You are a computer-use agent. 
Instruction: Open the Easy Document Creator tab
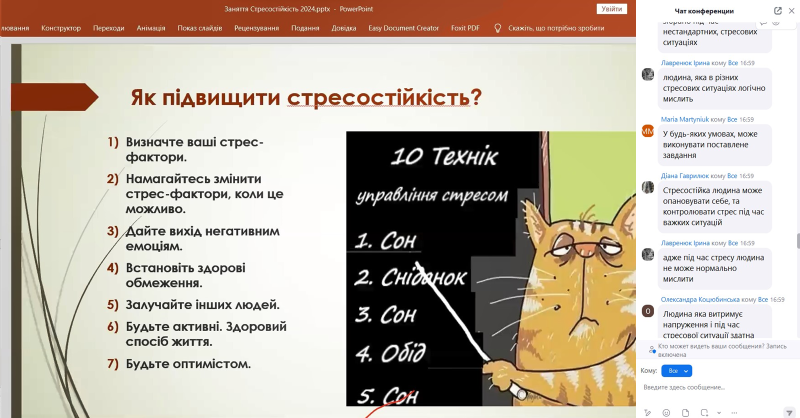(404, 28)
